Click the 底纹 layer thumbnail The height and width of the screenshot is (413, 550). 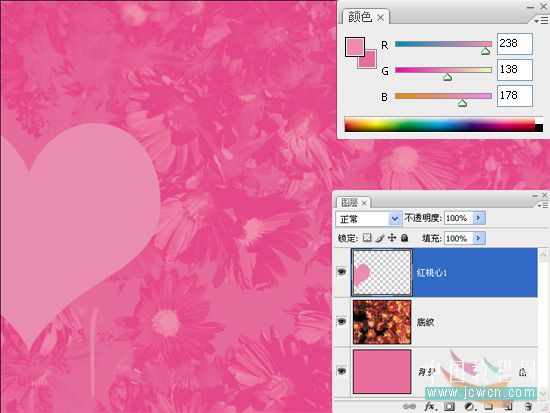pos(382,322)
